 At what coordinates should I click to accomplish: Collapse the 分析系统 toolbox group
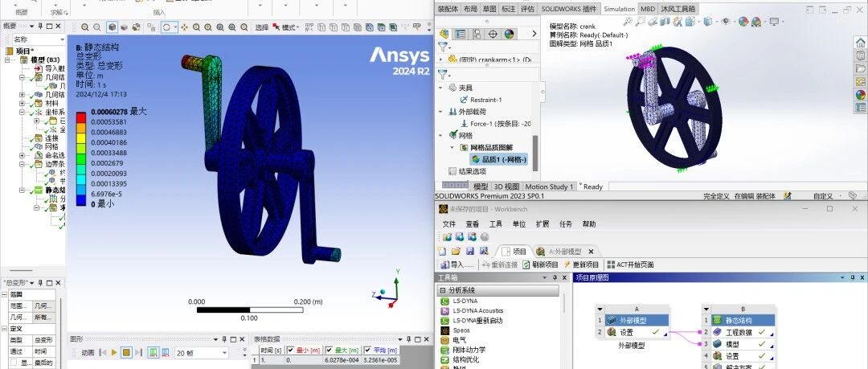tap(442, 290)
